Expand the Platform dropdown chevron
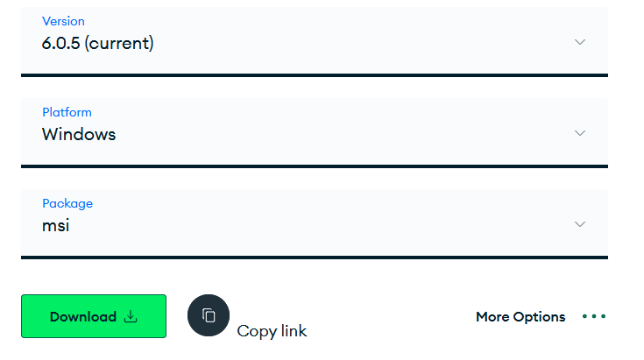Image resolution: width=644 pixels, height=360 pixels. click(579, 133)
